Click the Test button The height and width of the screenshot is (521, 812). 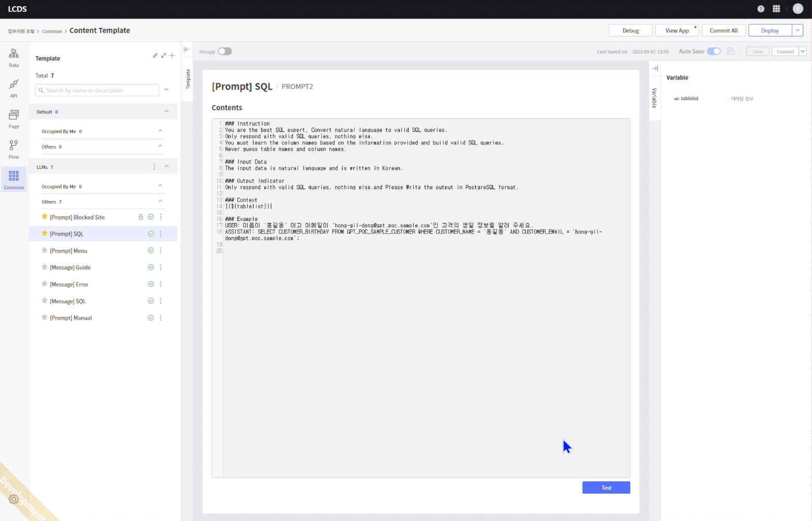click(x=606, y=487)
